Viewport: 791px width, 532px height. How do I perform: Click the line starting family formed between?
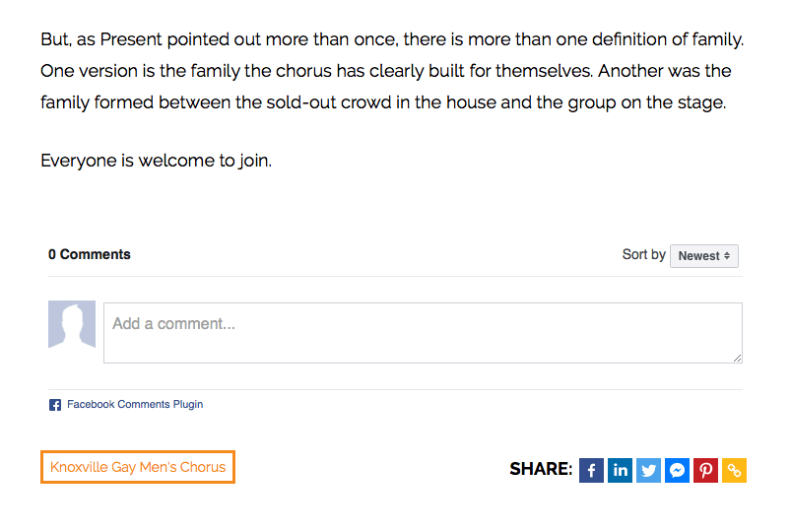[383, 102]
